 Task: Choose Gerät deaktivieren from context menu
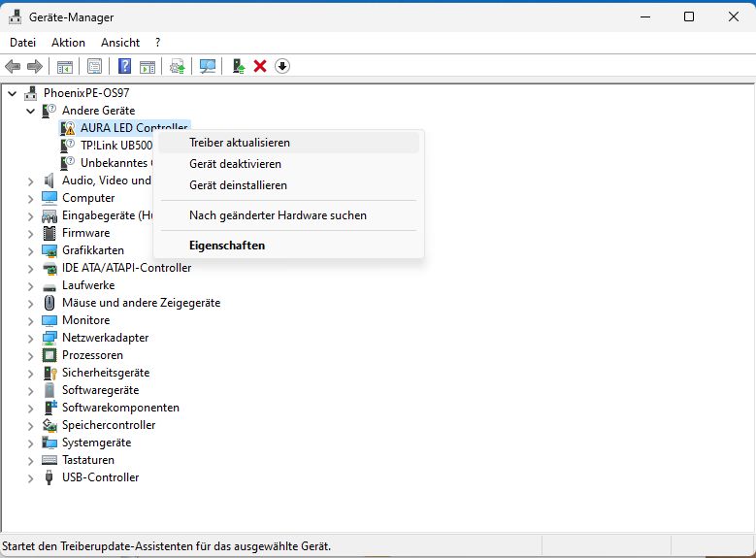pyautogui.click(x=289, y=164)
